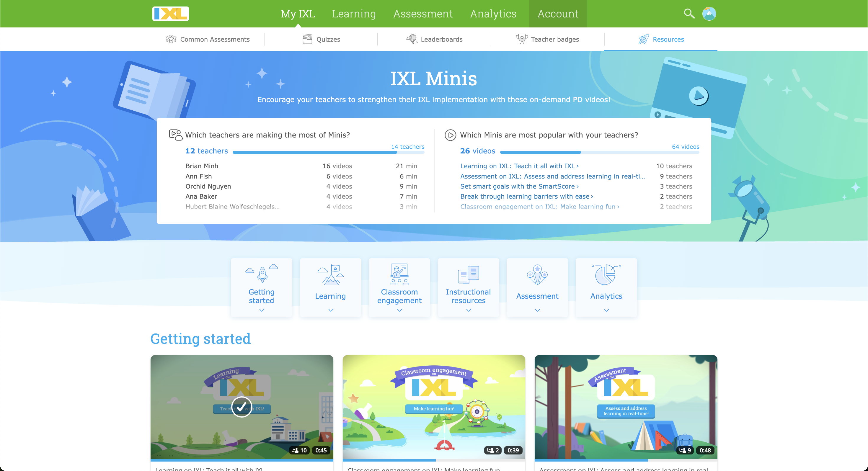Click the Quizzes icon

307,39
